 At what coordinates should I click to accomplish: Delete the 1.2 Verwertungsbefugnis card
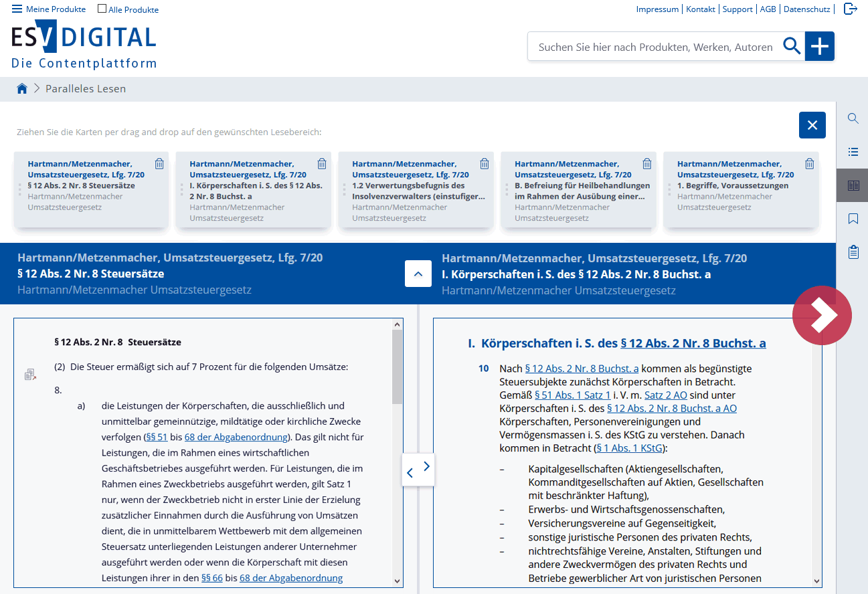click(x=485, y=164)
